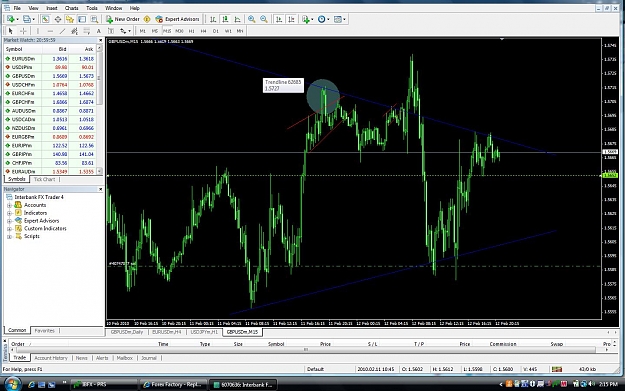Close the Market Watch panel

[x=100, y=40]
